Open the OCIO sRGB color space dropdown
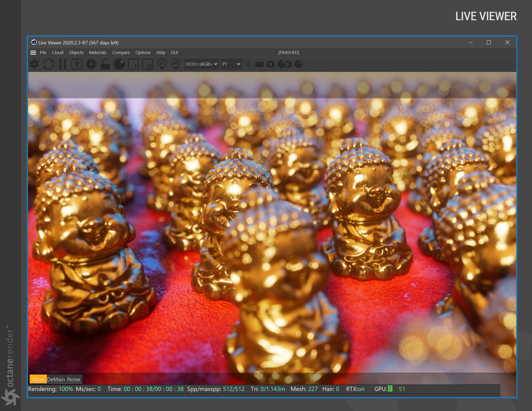 point(201,64)
